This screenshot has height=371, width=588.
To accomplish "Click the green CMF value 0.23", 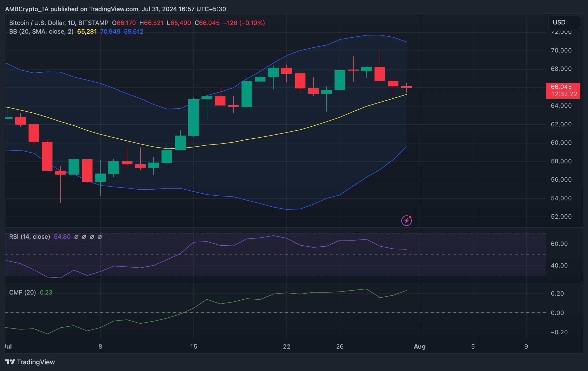I will 46,292.
